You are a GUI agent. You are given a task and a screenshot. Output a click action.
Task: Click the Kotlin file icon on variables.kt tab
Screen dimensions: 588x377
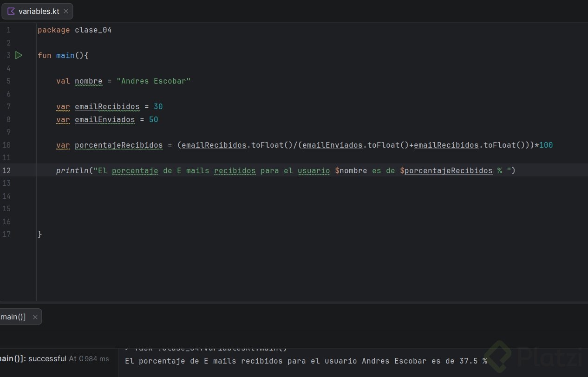11,11
